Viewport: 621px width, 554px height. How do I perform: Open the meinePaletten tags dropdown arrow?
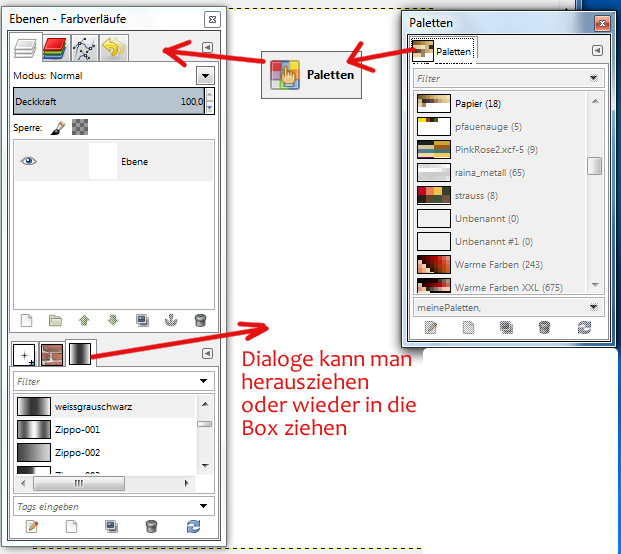(x=594, y=307)
